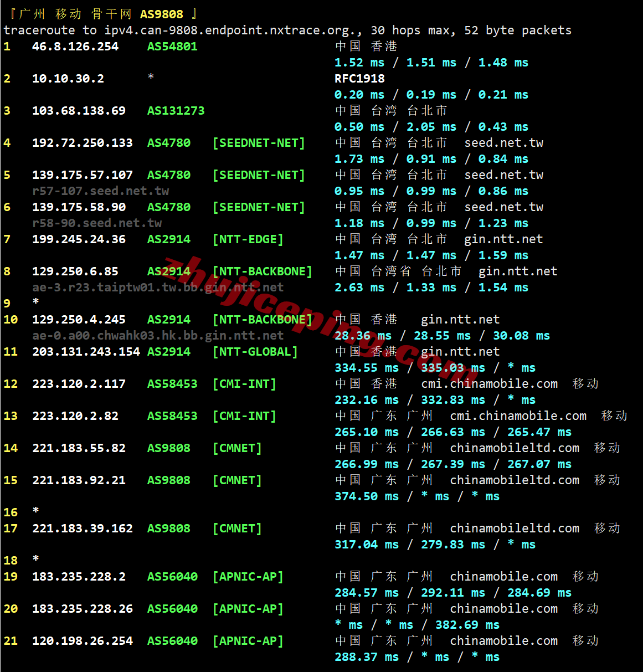
Task: Click latency 28.36 ms on hop 10
Action: (x=363, y=336)
